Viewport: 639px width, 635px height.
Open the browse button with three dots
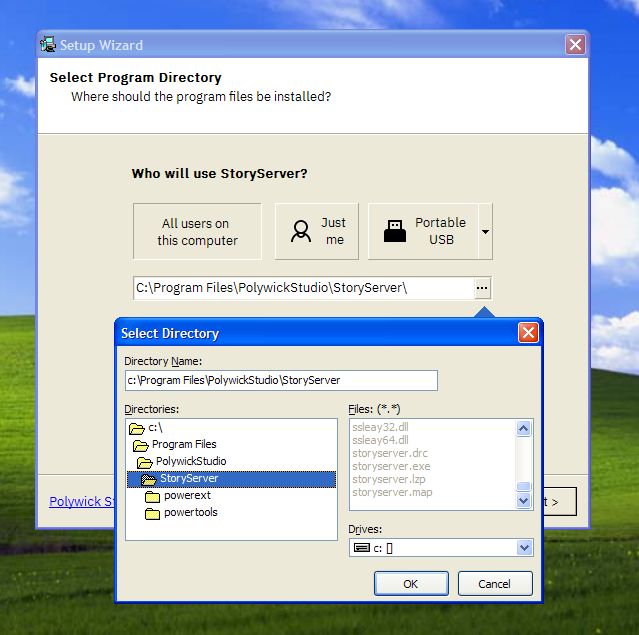tap(482, 288)
